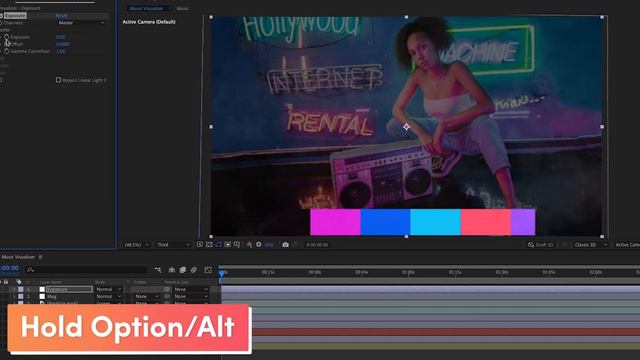
Task: Open Exposure layer parent None dropdown
Action: point(191,289)
